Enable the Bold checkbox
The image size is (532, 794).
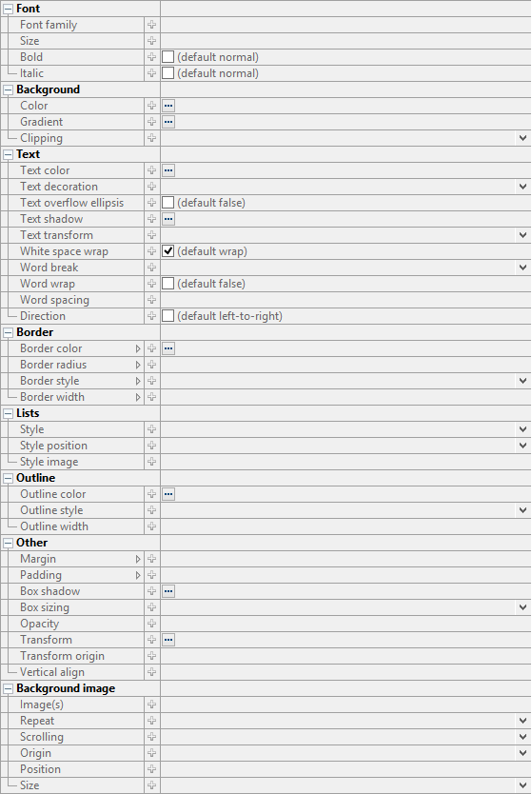point(168,57)
